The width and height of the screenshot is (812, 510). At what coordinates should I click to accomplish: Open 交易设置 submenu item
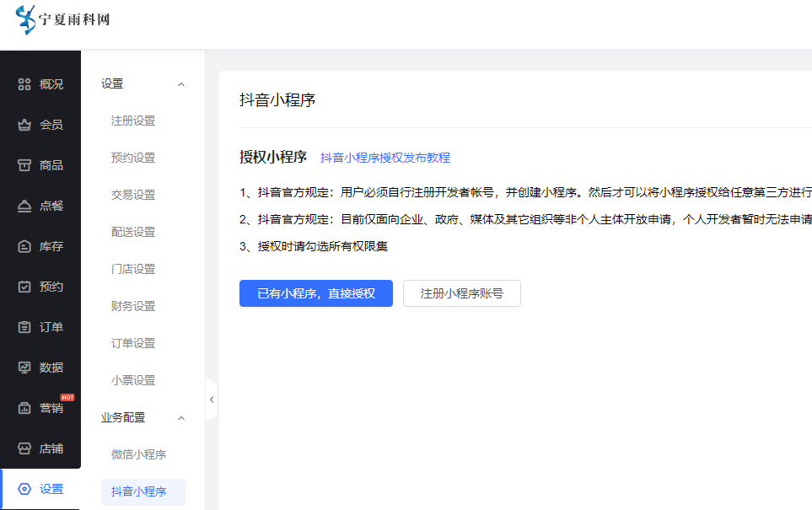(133, 195)
